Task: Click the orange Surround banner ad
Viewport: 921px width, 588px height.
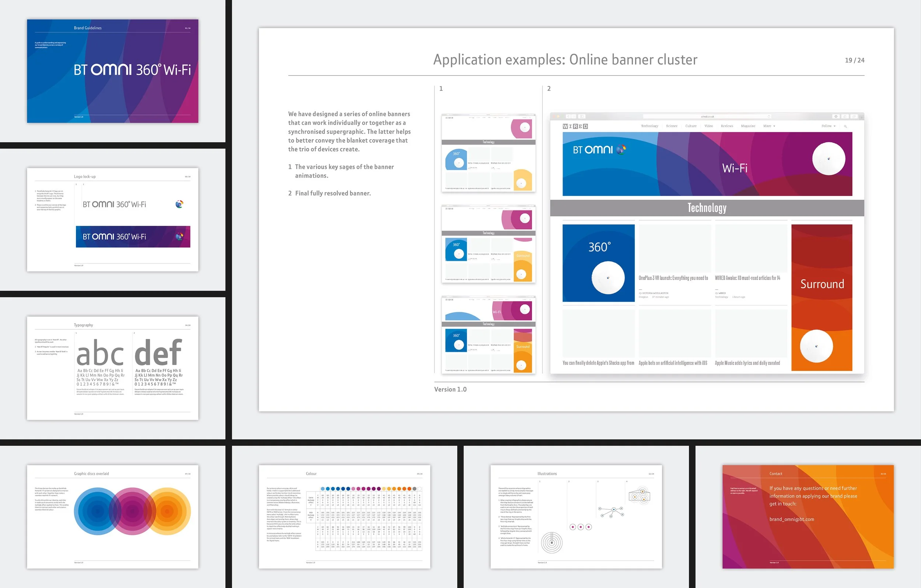Action: point(822,297)
